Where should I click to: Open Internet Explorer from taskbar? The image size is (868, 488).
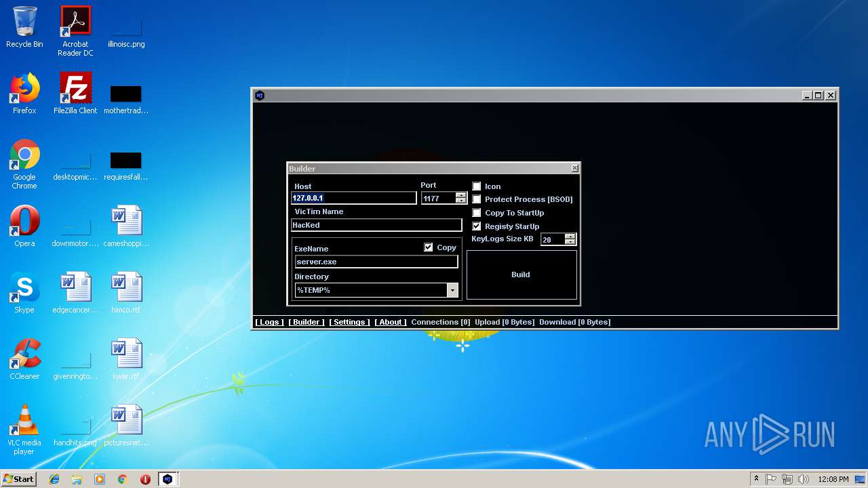click(54, 479)
